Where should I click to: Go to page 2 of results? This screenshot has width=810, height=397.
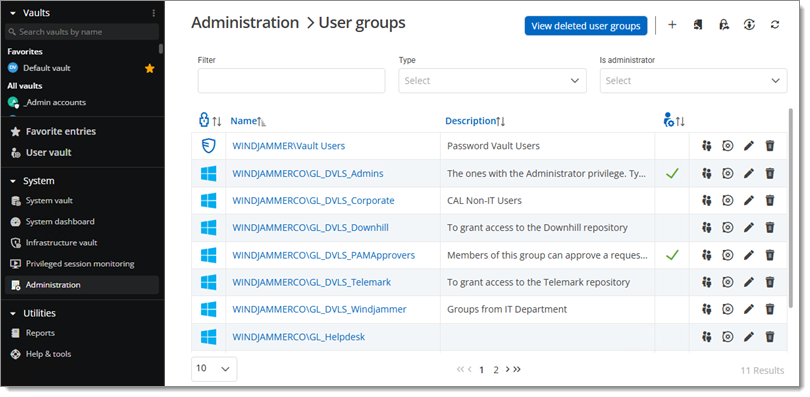[x=496, y=370]
